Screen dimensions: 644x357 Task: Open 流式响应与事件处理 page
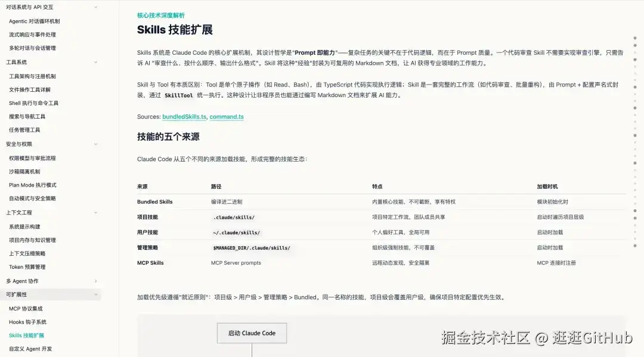(32, 35)
